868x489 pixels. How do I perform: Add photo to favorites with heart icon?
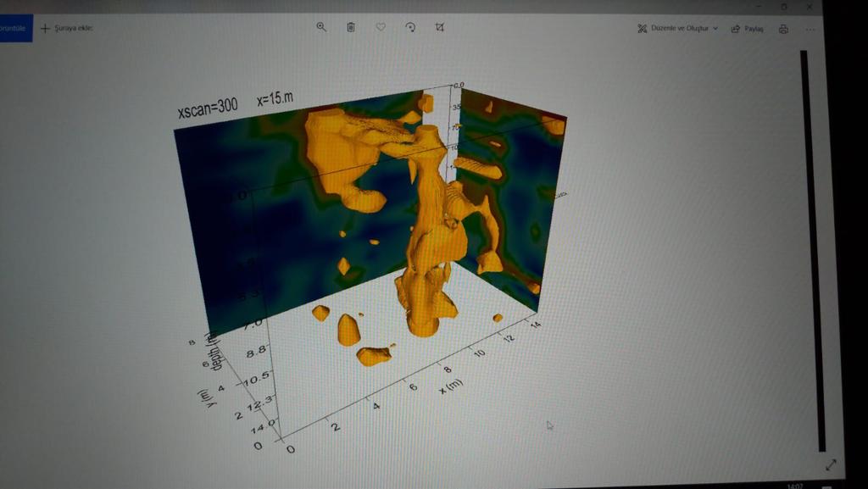[x=381, y=27]
